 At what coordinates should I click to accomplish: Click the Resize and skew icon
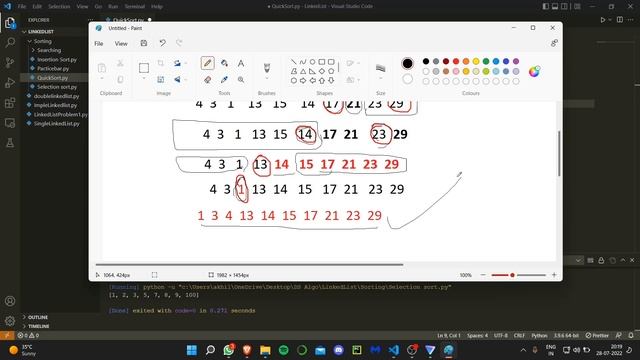160,80
